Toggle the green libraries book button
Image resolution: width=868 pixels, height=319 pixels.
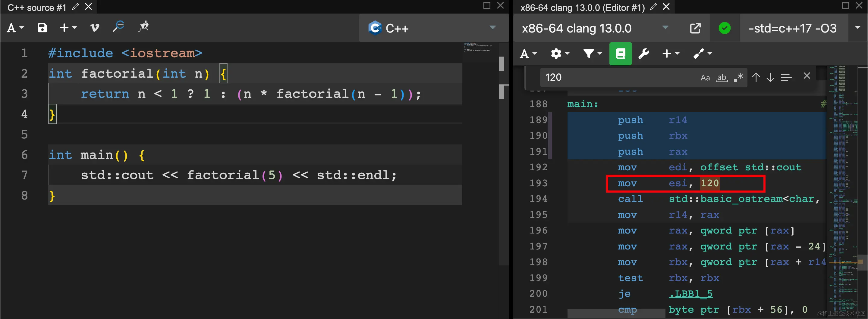pyautogui.click(x=620, y=54)
